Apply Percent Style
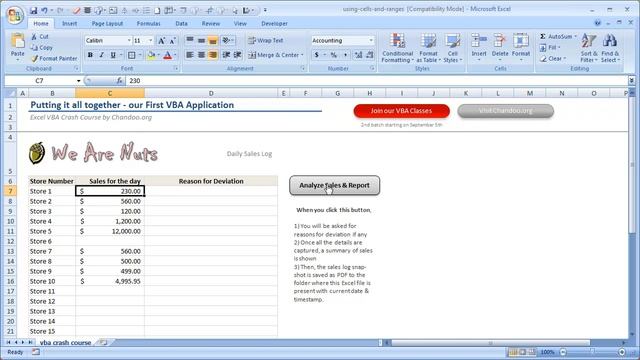The image size is (640, 360). 334,55
